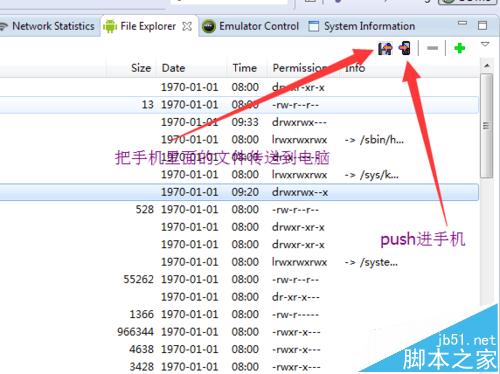The width and height of the screenshot is (500, 374).
Task: Select the row with size 3428
Action: point(239,367)
